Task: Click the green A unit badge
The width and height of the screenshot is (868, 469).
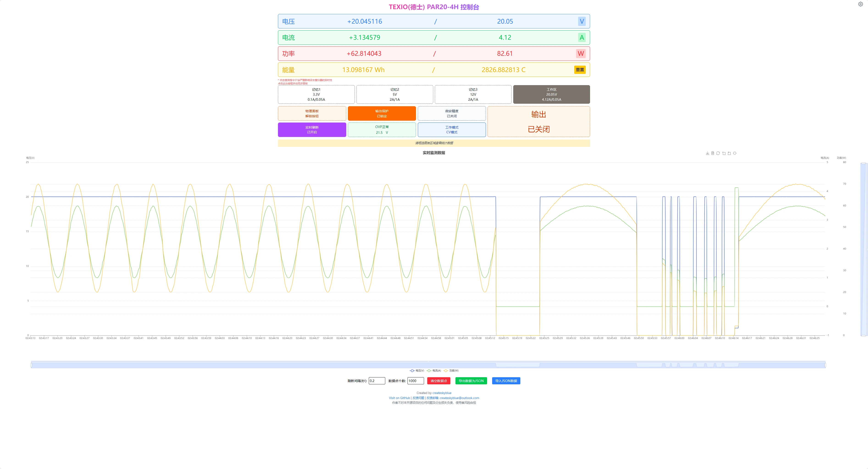Action: (x=582, y=37)
